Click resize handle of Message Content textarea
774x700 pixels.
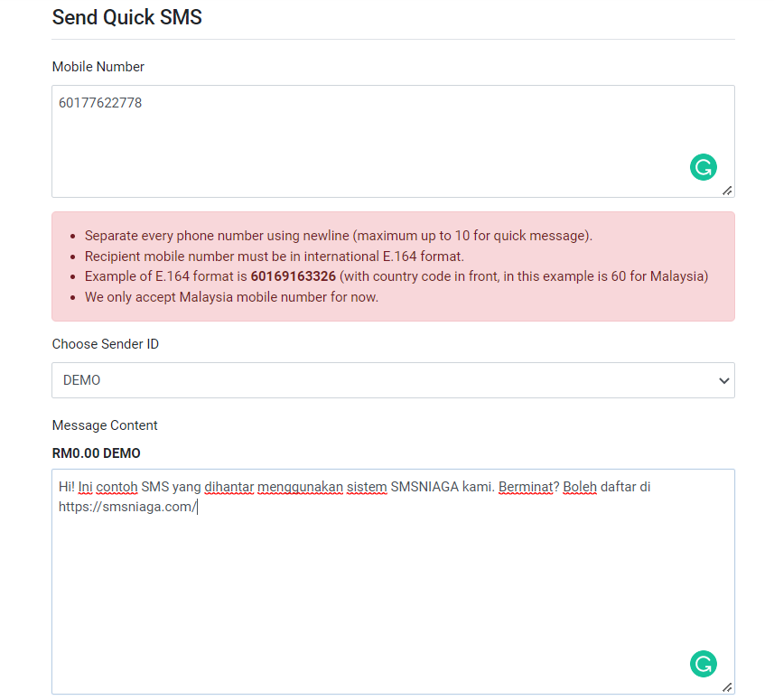tap(727, 687)
